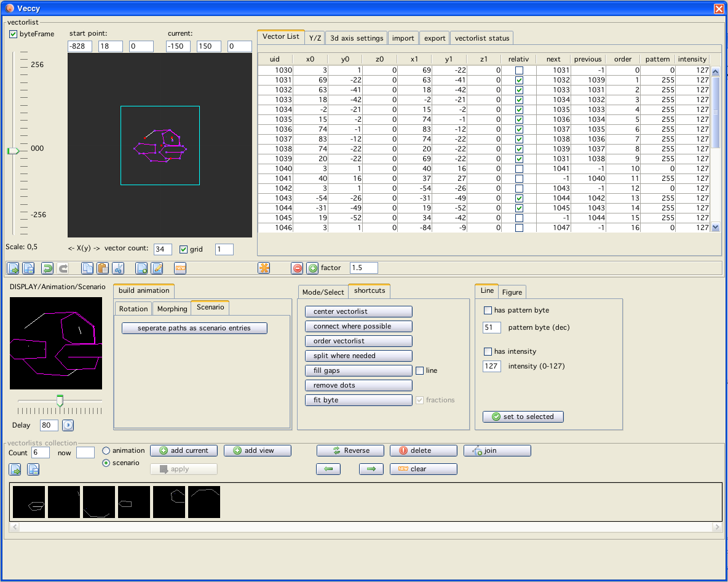
Task: Switch to the 3d axis settings tab
Action: 357,38
